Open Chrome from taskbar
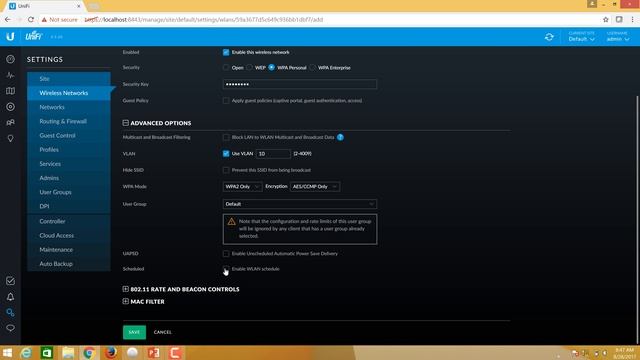Image resolution: width=640 pixels, height=360 pixels. click(89, 353)
